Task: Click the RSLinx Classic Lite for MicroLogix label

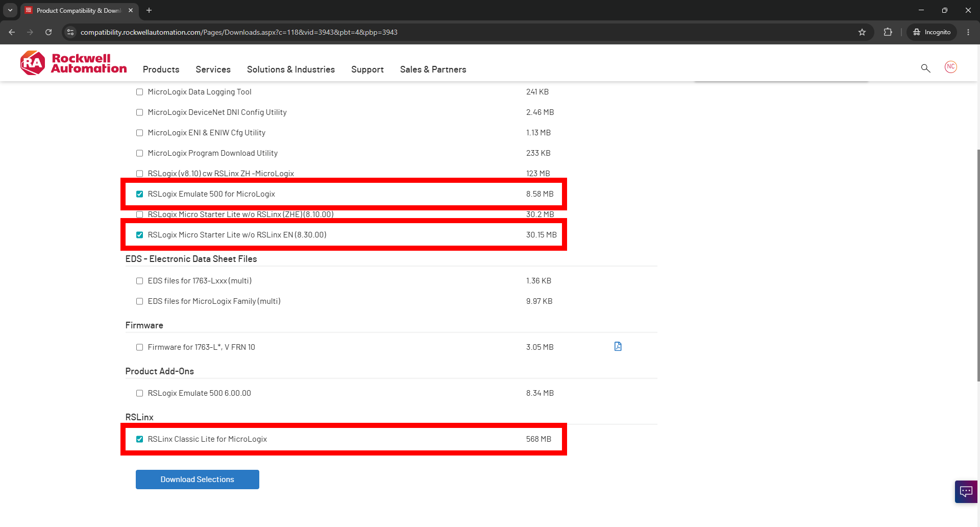Action: [207, 439]
